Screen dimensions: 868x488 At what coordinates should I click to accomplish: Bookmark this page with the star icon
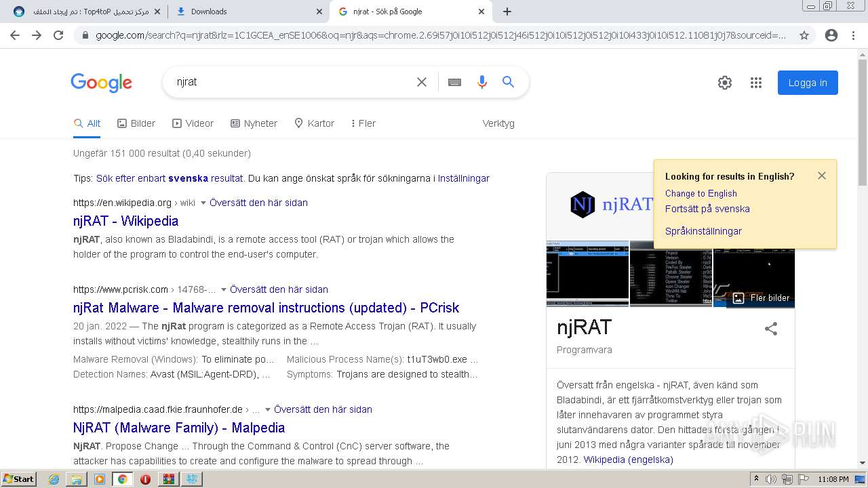click(x=804, y=35)
